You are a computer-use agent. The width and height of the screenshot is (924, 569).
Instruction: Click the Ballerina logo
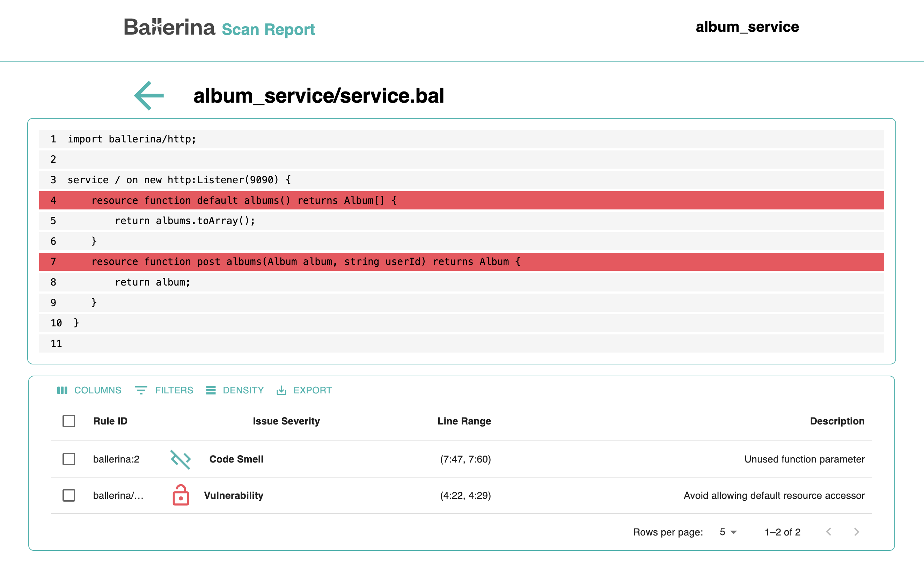(169, 27)
